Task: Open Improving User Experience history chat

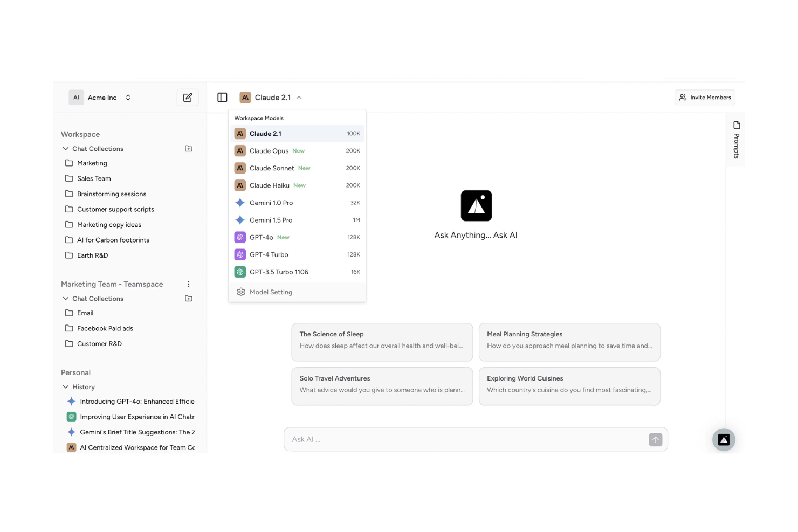Action: coord(130,417)
